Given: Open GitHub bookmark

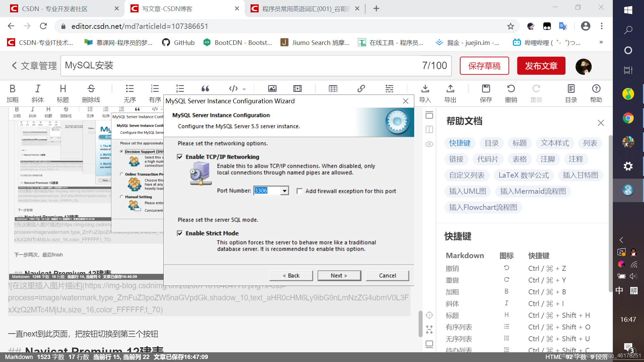Looking at the screenshot, I should tap(178, 43).
